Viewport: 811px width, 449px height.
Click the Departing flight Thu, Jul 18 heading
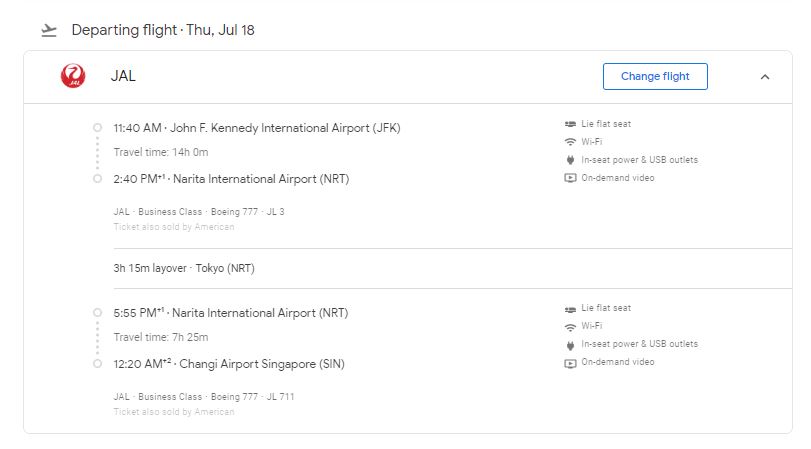coord(163,30)
